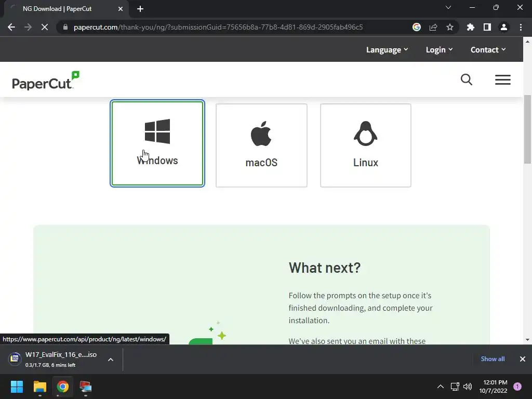
Task: Stop loading the page
Action: [45, 27]
